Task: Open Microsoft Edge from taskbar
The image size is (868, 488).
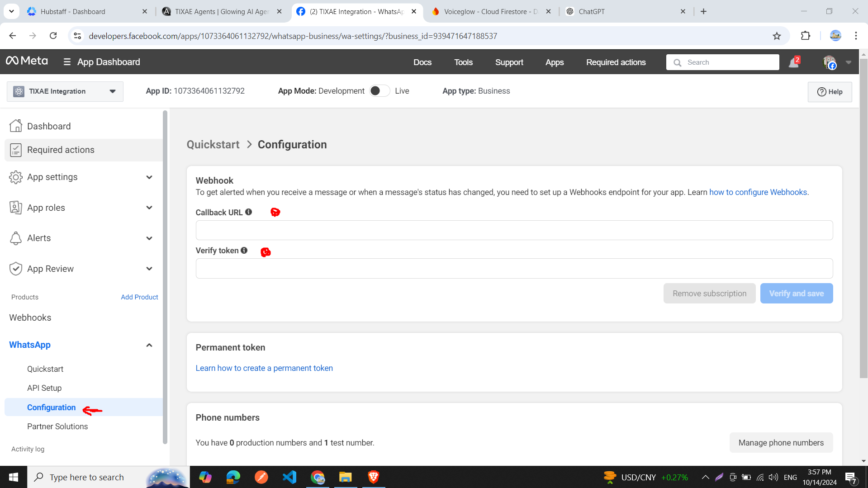Action: pyautogui.click(x=233, y=477)
